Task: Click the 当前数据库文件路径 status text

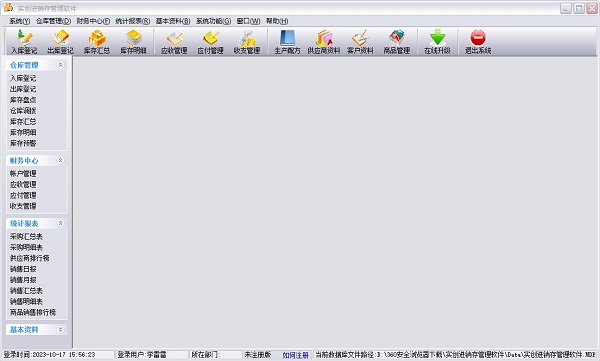Action: pos(455,355)
